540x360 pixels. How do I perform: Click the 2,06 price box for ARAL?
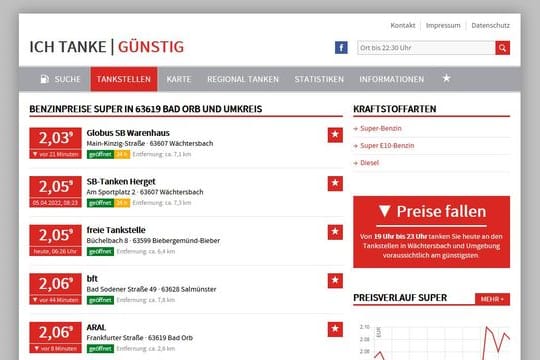[x=55, y=337]
